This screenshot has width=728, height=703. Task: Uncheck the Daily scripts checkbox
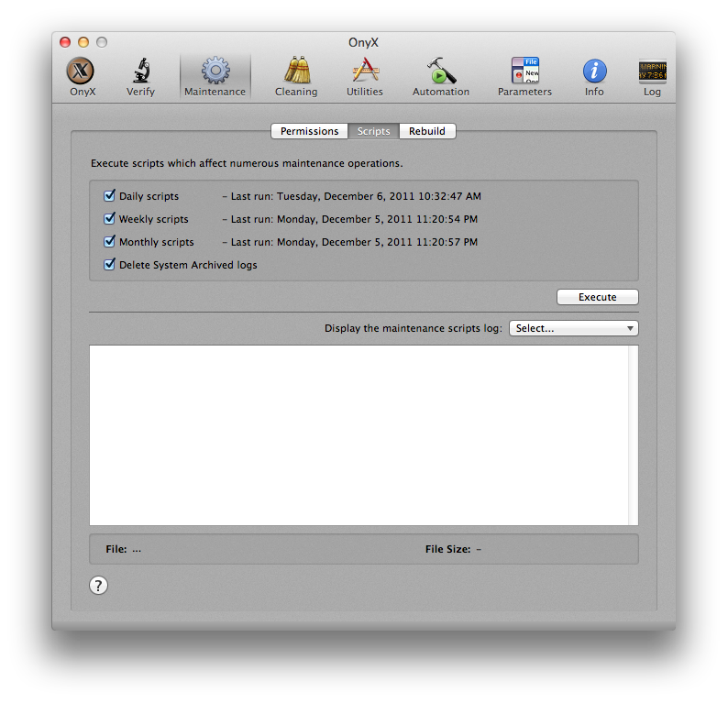[x=110, y=196]
